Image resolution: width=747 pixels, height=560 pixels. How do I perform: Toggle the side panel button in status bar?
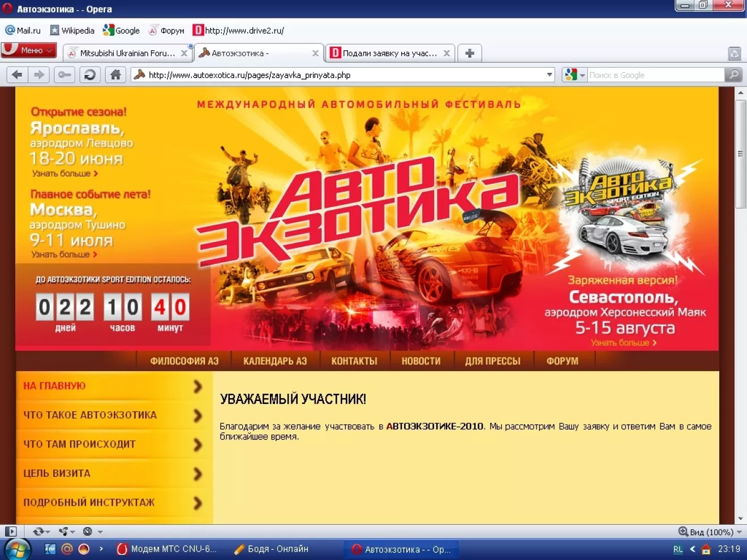coord(10,532)
